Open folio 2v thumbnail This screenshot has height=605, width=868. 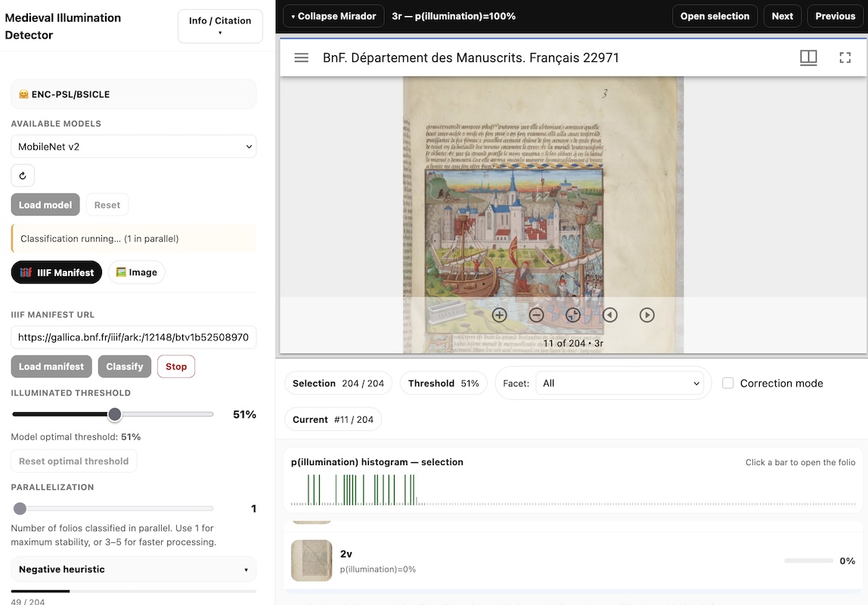(312, 560)
